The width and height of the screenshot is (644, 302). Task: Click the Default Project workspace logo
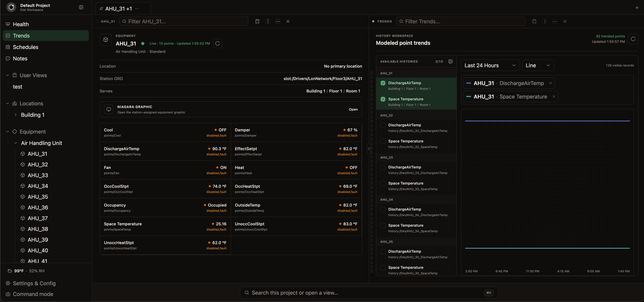point(11,7)
